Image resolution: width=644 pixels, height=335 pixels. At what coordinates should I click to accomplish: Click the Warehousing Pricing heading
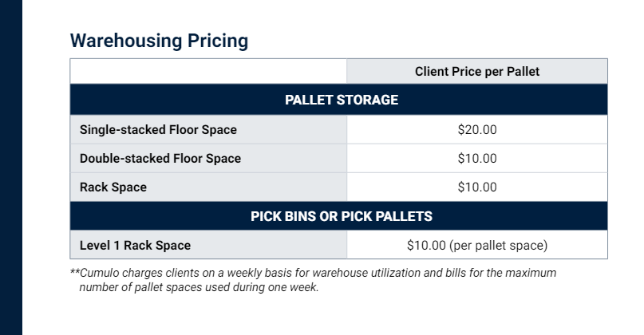[x=159, y=41]
